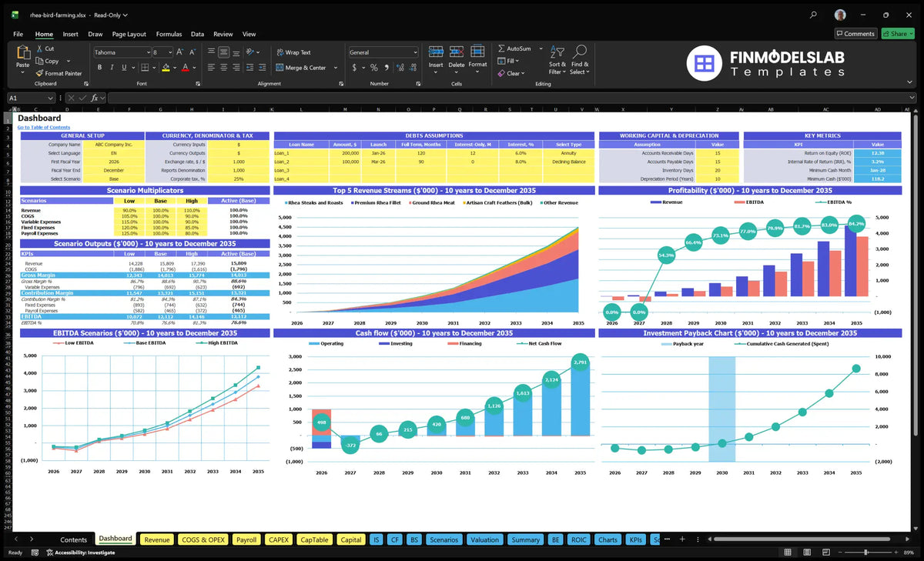Image resolution: width=924 pixels, height=561 pixels.
Task: Adjust the zoom slider in the status bar
Action: [866, 552]
